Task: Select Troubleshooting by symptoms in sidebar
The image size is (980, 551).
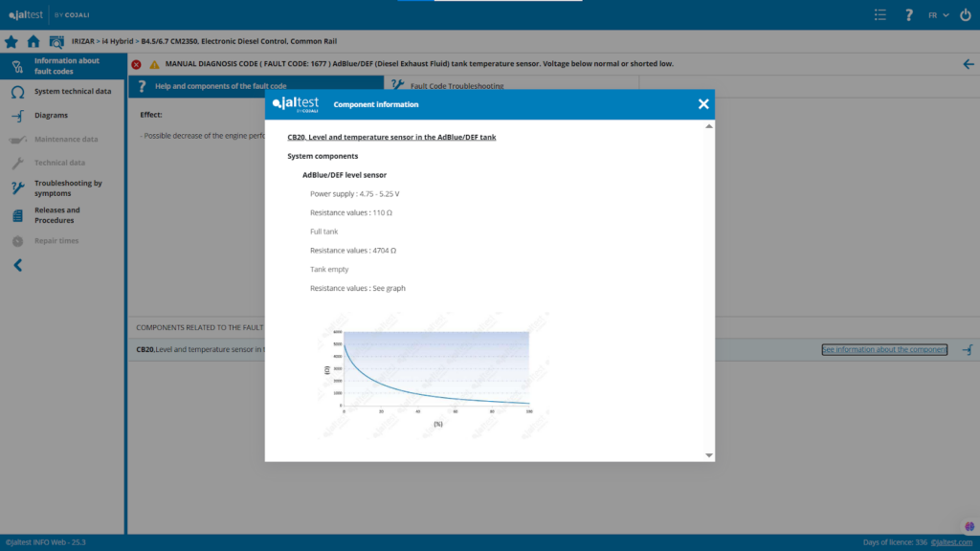Action: 68,187
